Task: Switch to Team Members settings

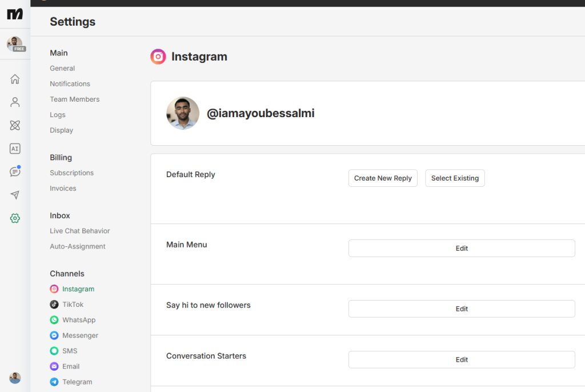Action: [x=75, y=99]
